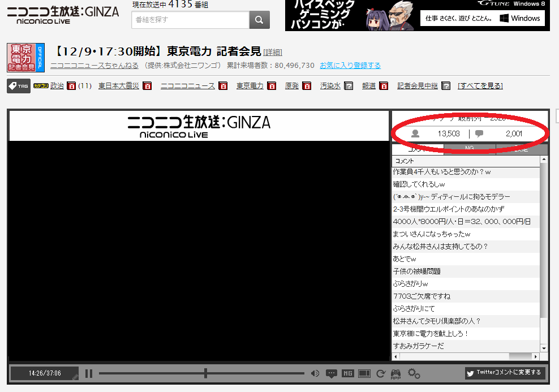Open player settings gears icon

[414, 373]
